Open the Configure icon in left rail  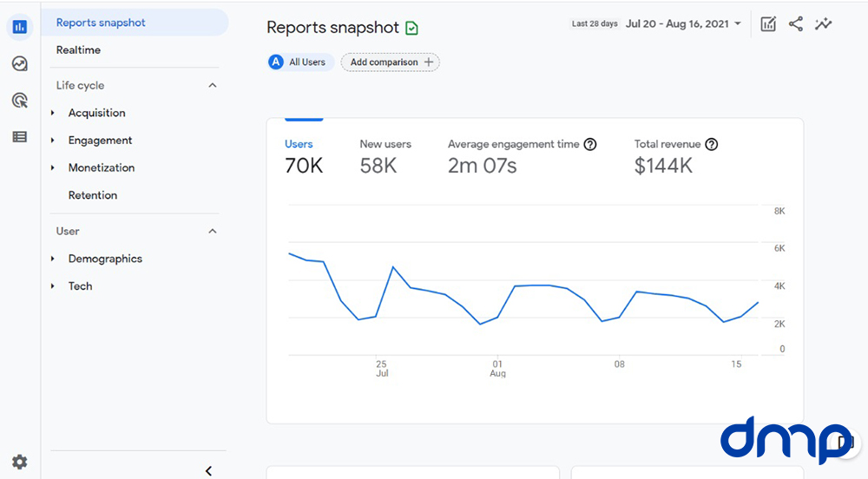[20, 137]
